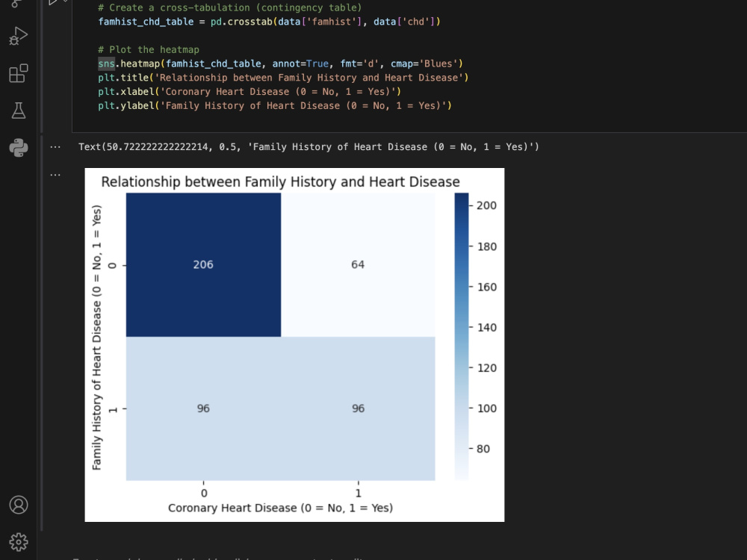The width and height of the screenshot is (747, 560).
Task: Click the cross-tabulation comment line
Action: [229, 7]
